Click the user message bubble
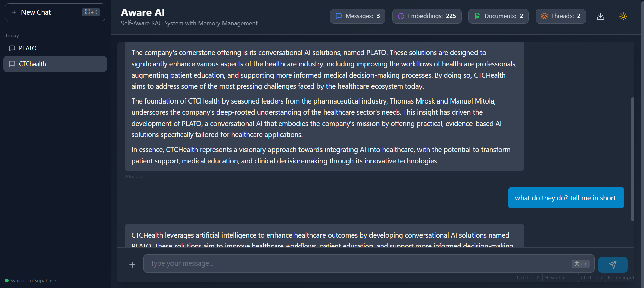The image size is (644, 288). click(566, 198)
